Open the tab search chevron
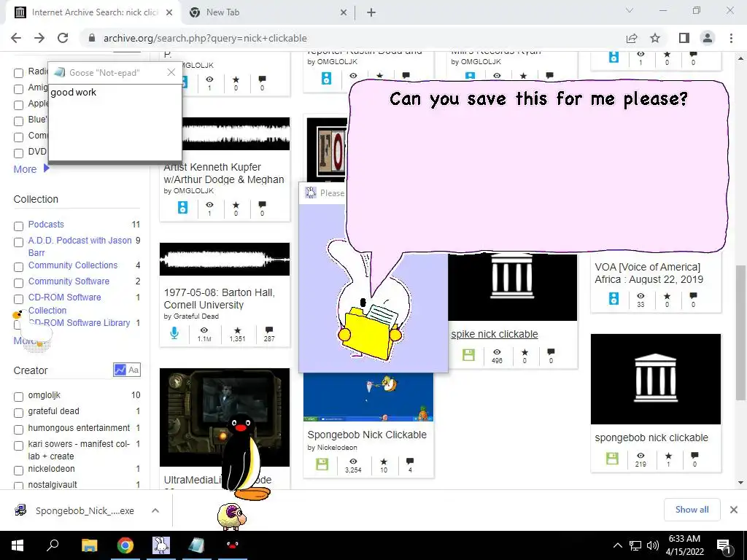747x560 pixels. pos(630,10)
